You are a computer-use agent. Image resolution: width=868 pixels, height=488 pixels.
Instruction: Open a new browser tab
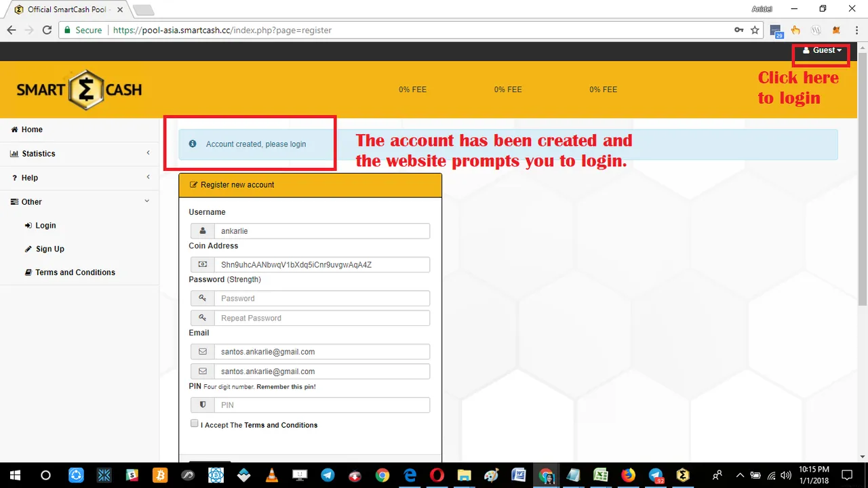tap(144, 10)
